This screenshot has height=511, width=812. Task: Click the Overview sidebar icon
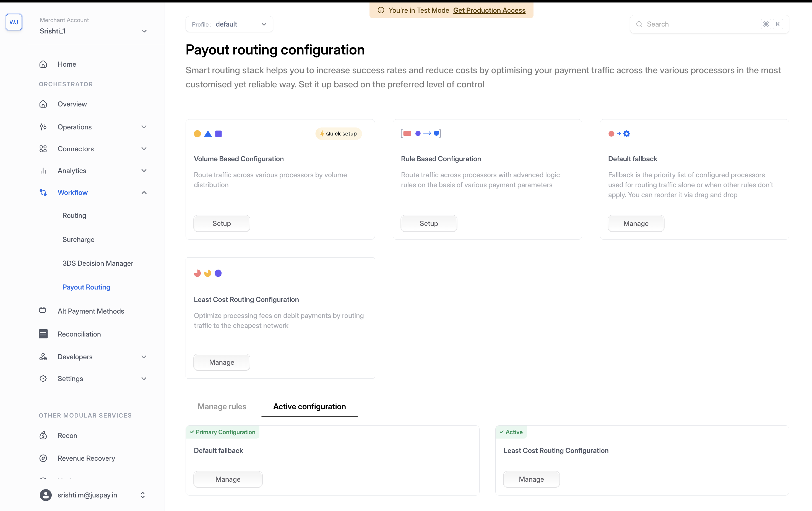pyautogui.click(x=43, y=104)
